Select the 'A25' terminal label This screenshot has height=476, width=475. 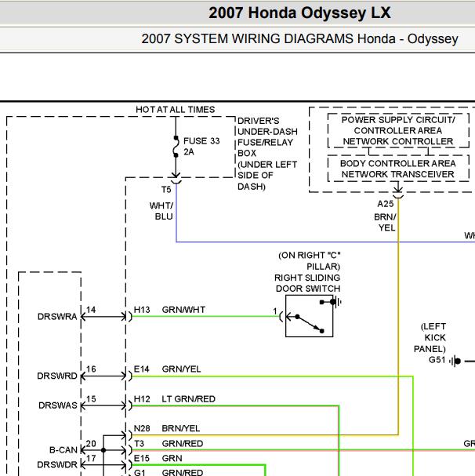coord(385,204)
